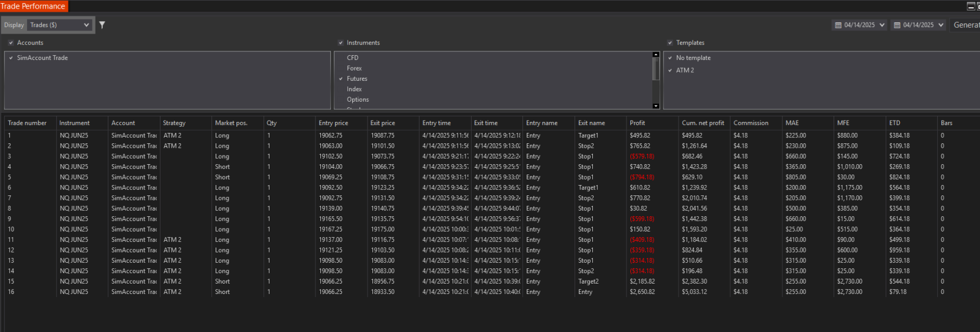Select trade 11 loss ($409.18)
The width and height of the screenshot is (980, 332).
point(642,240)
